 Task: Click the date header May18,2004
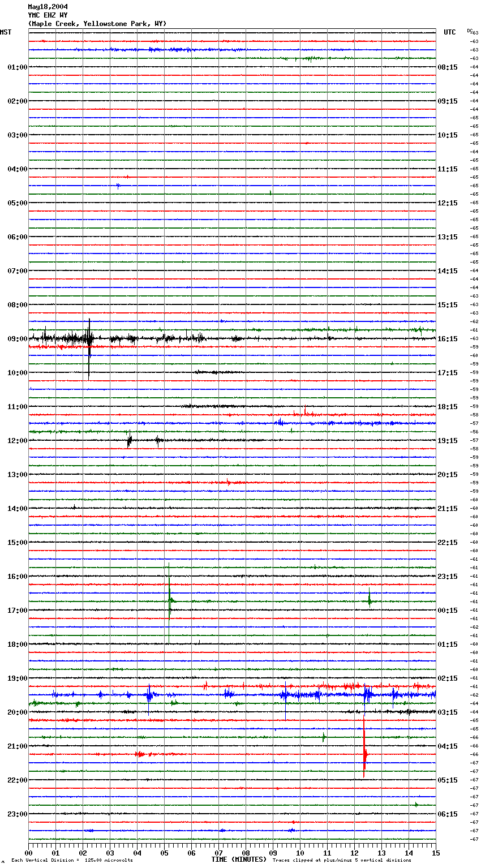(48, 7)
